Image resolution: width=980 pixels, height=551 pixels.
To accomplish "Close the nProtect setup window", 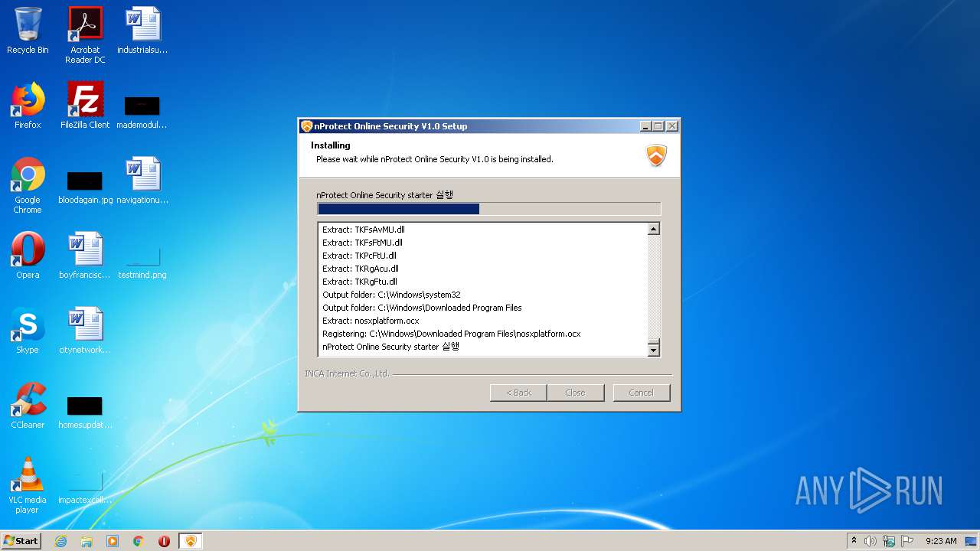I will [x=671, y=126].
